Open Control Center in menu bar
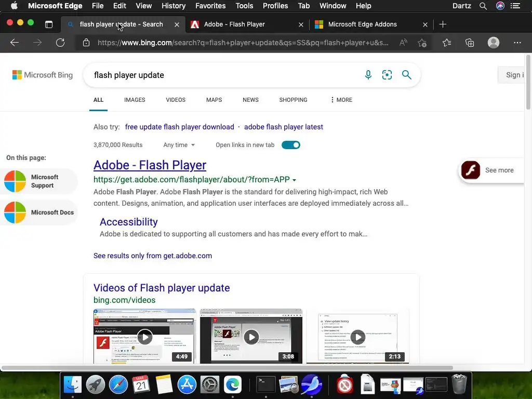Viewport: 532px width, 399px height. [515, 6]
